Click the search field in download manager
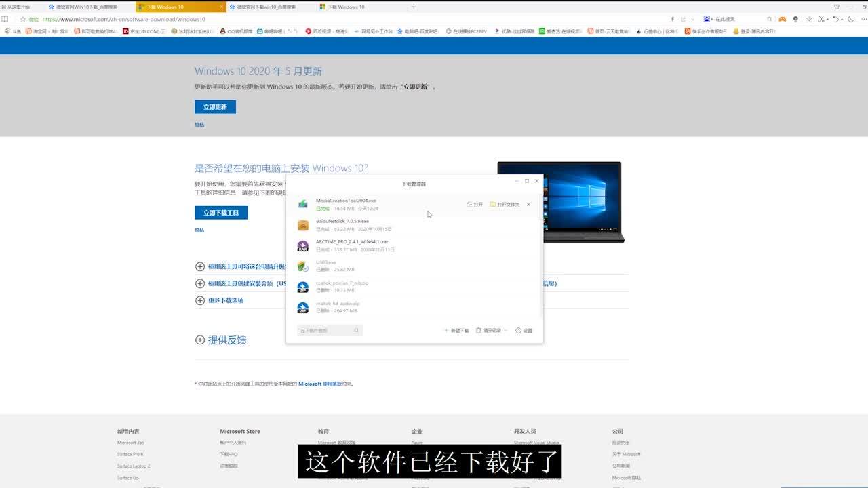This screenshot has height=488, width=868. click(325, 331)
